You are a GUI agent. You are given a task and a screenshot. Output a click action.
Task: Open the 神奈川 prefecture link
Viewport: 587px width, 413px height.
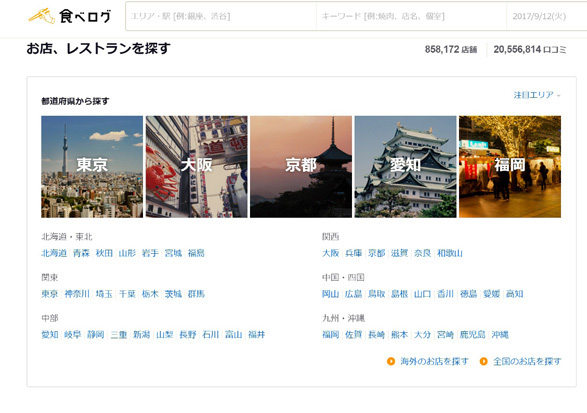pos(77,294)
